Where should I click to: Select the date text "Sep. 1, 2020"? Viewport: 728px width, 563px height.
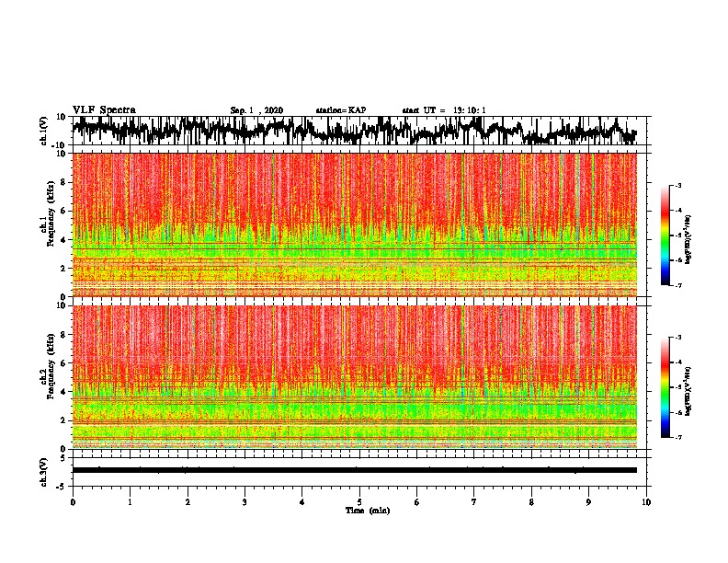click(256, 110)
